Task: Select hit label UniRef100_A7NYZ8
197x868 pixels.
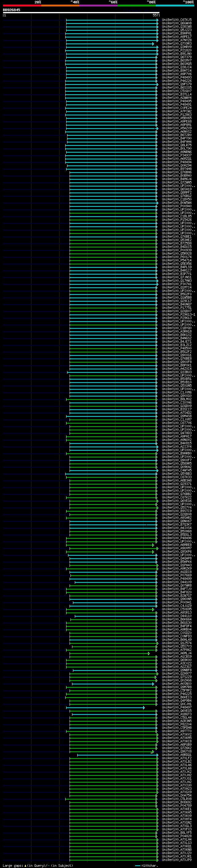Action: pyautogui.click(x=176, y=40)
